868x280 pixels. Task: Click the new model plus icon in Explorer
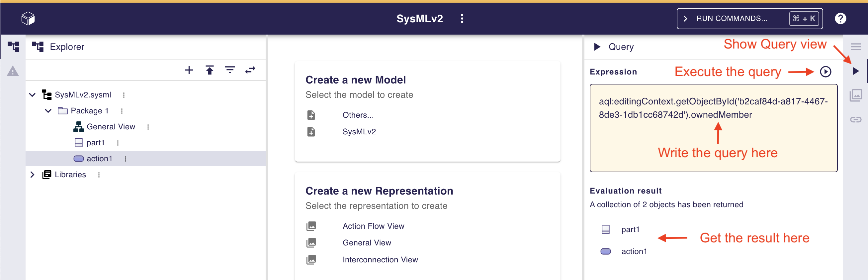pyautogui.click(x=189, y=70)
